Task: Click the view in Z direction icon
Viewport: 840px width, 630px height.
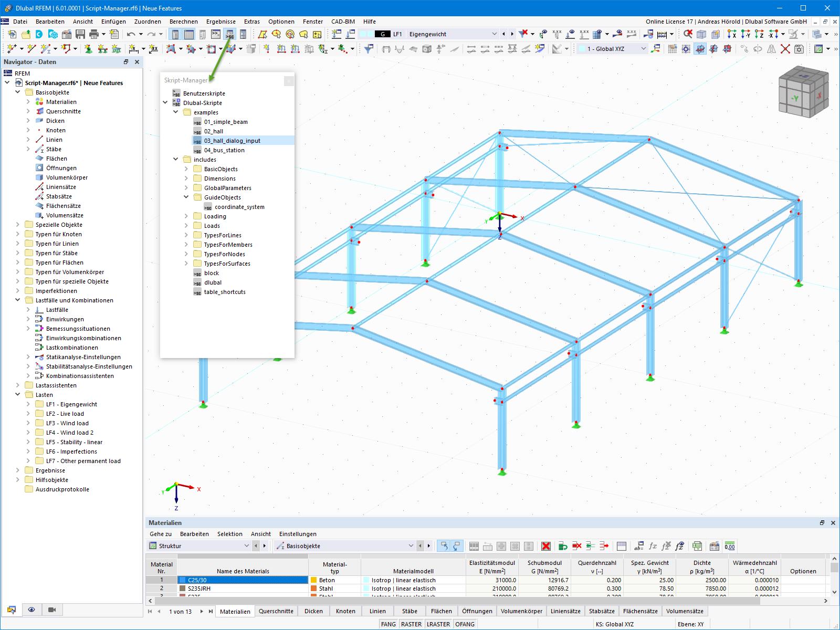Action: [759, 34]
